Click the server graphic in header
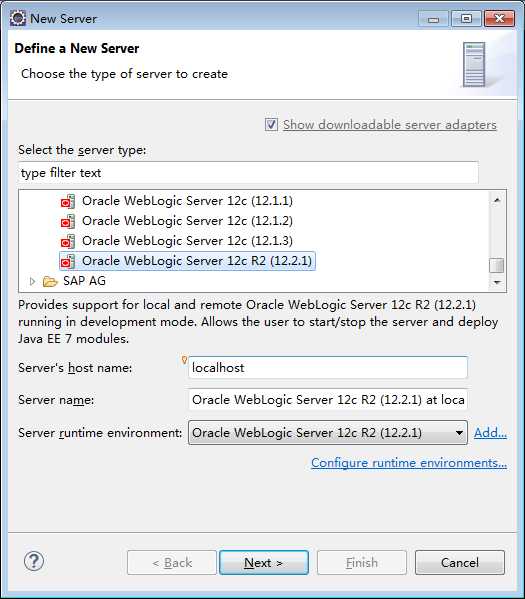Viewport: 525px width, 599px height. (474, 64)
